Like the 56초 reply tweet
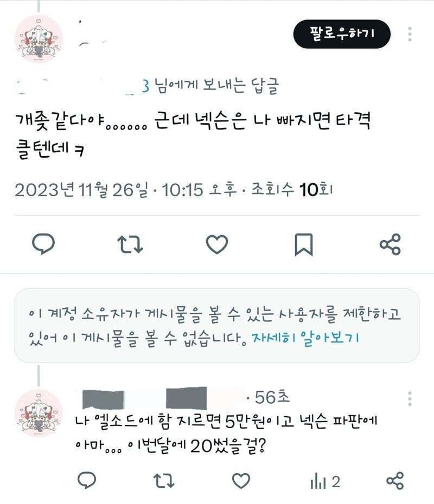Screen dimensions: 434x504 point(241,481)
